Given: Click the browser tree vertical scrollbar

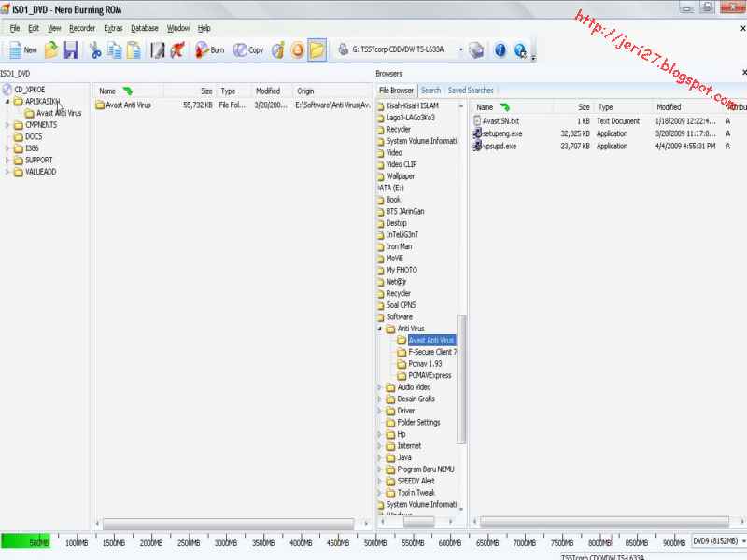Looking at the screenshot, I should 461,379.
